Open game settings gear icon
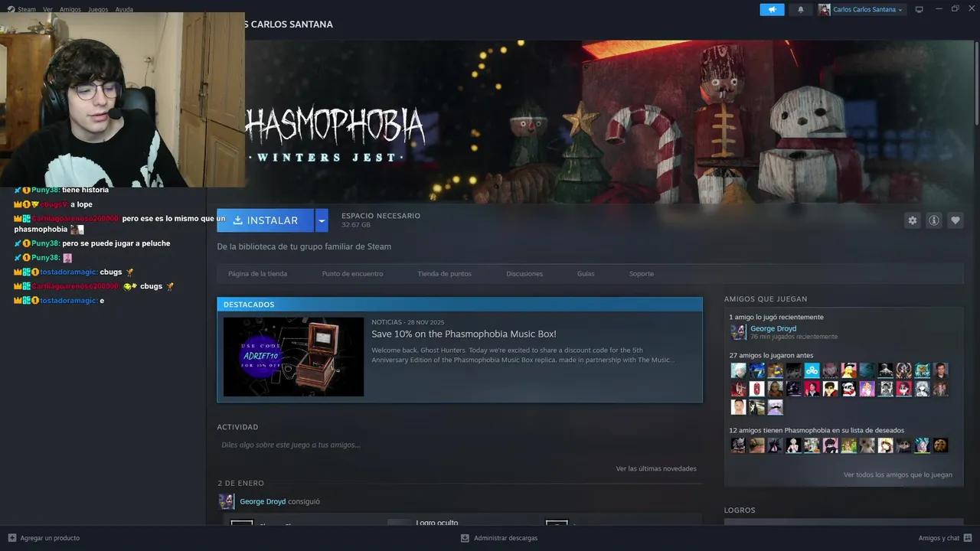Screen dimensions: 980x551 (x=912, y=220)
